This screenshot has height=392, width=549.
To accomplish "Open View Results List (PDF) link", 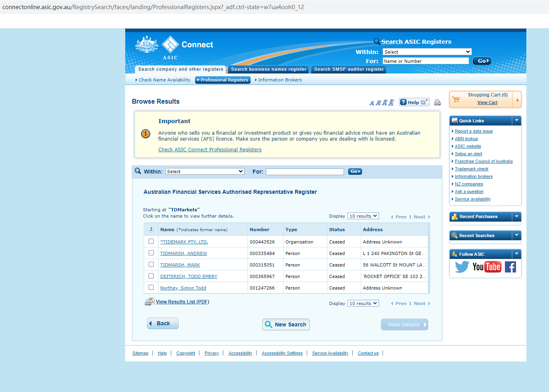I will pos(182,302).
